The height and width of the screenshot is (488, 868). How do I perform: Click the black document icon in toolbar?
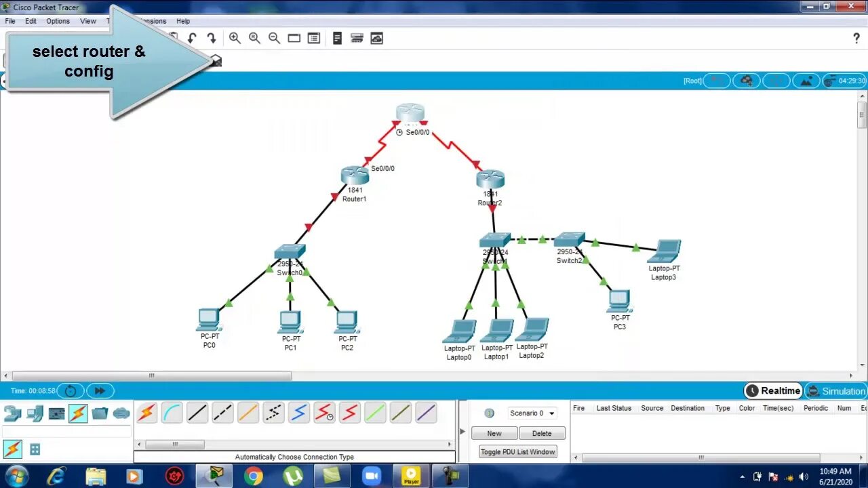click(x=337, y=38)
